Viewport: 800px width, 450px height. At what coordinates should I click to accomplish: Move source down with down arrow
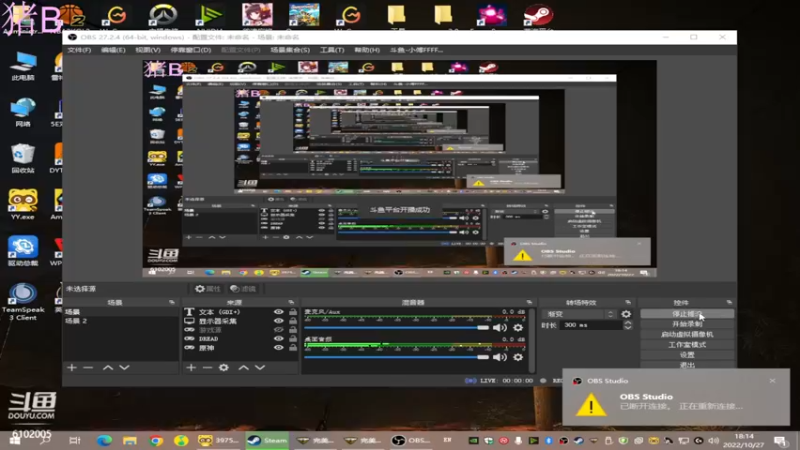[260, 367]
